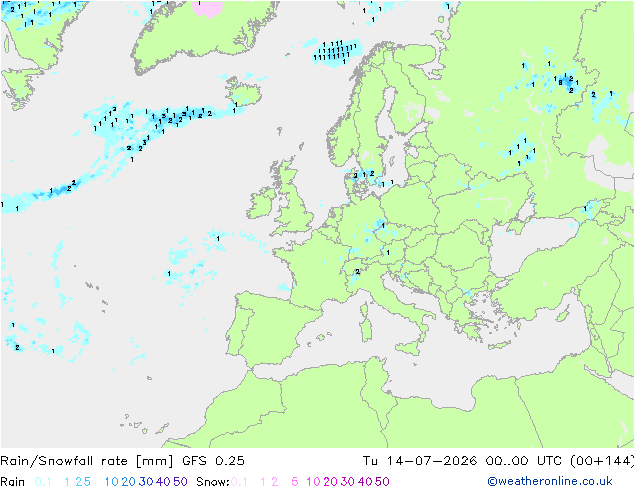Click the weatheronline.co.uk copyright link
Image resolution: width=634 pixels, height=490 pixels.
pos(550,482)
